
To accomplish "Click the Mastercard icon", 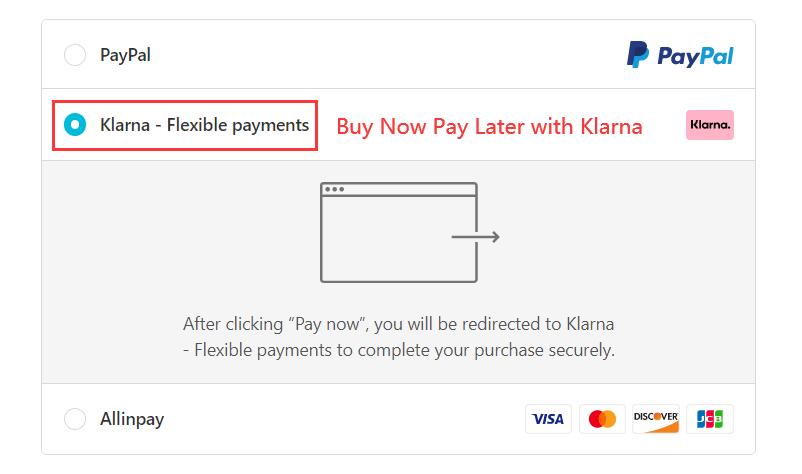I will (602, 419).
